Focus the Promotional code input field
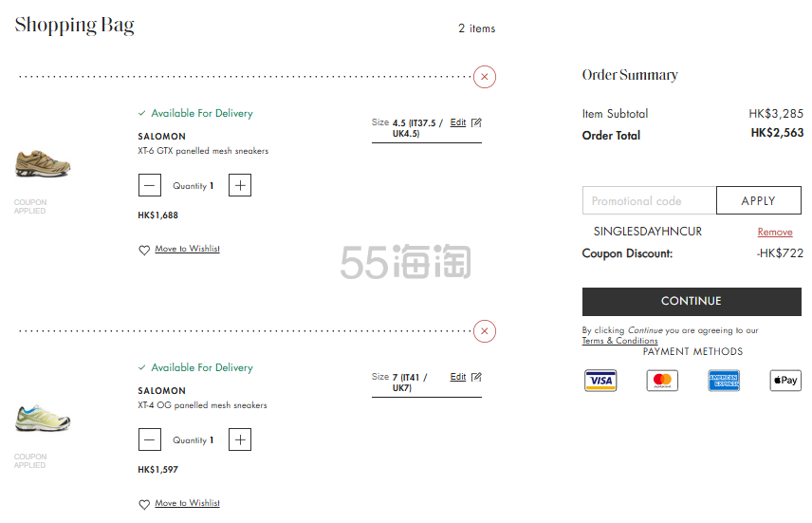The height and width of the screenshot is (523, 812). click(649, 201)
